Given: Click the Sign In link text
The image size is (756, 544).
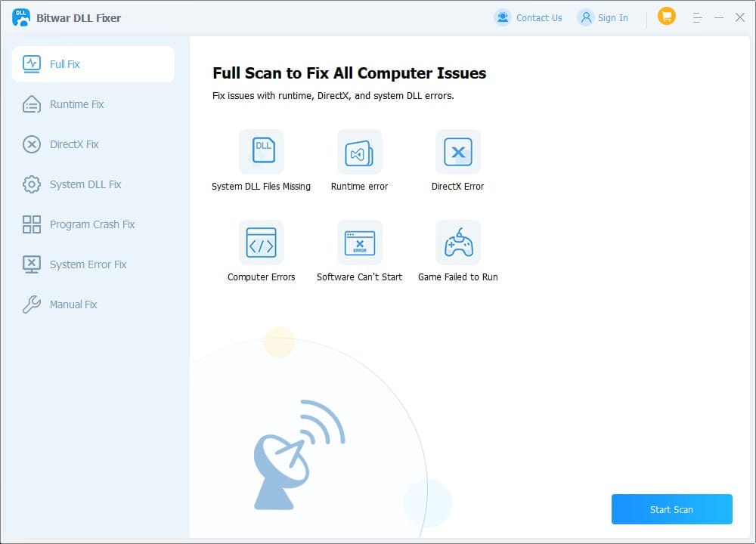Looking at the screenshot, I should [613, 18].
